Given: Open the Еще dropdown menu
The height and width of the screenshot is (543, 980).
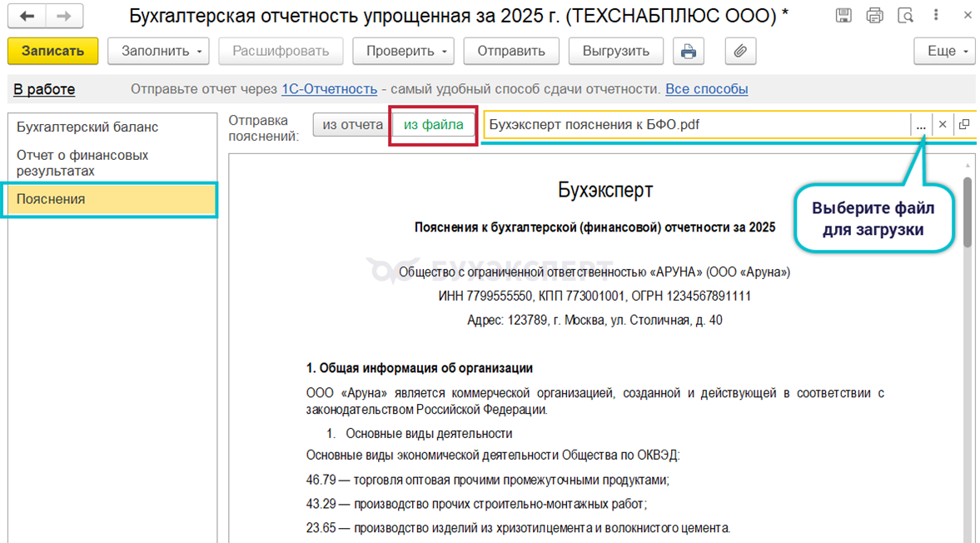Looking at the screenshot, I should [944, 52].
